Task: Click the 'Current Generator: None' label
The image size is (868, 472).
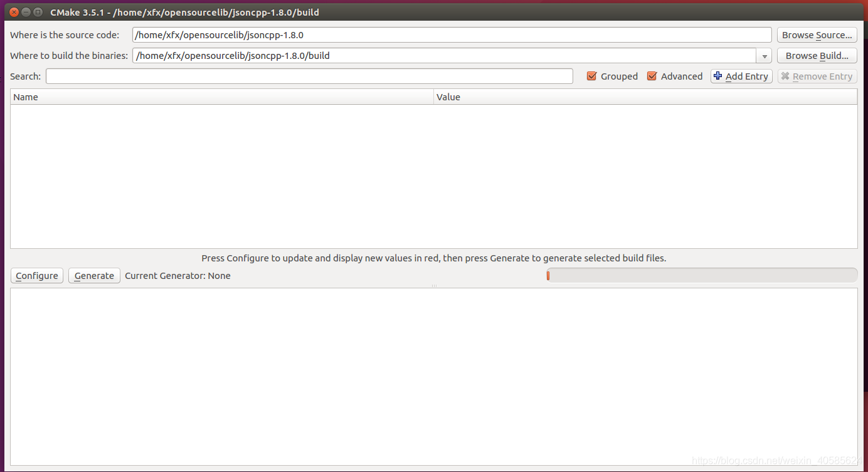Action: [x=177, y=276]
